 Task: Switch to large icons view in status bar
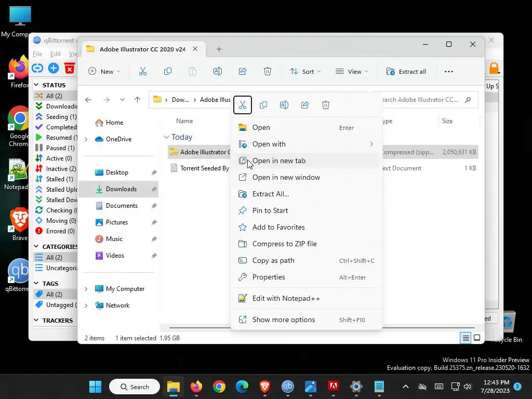tap(477, 338)
